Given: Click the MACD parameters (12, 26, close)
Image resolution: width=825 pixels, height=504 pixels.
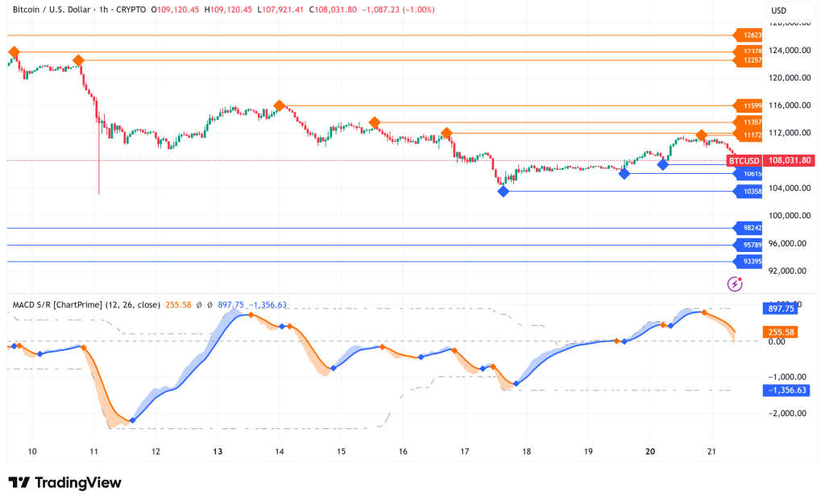Looking at the screenshot, I should pyautogui.click(x=136, y=305).
